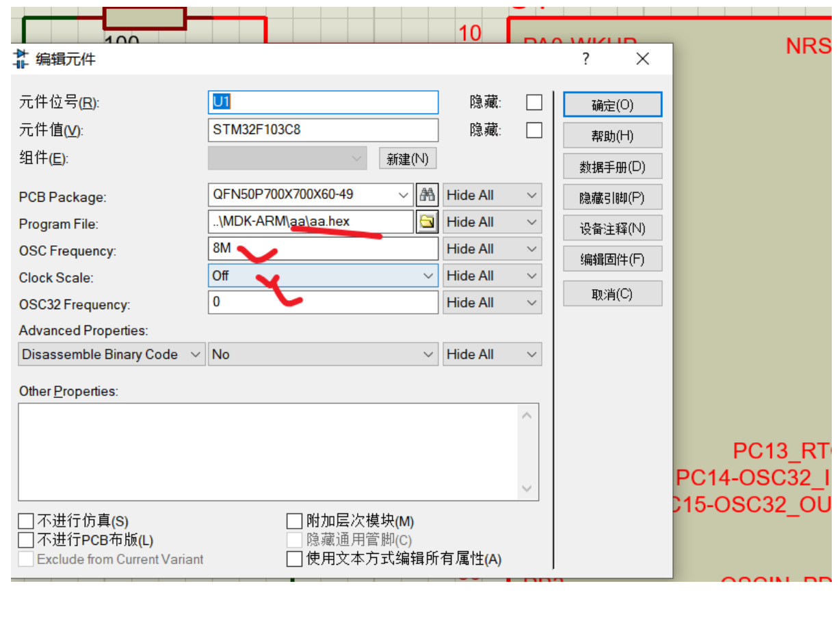Open Program File folder browse icon
Viewport: 840px width, 642px height.
coord(427,222)
